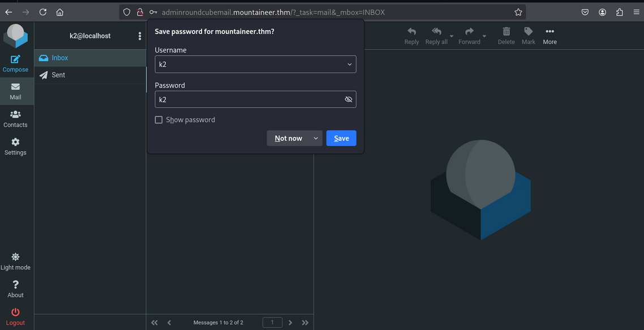Select the Inbox folder
644x330 pixels.
(59, 58)
